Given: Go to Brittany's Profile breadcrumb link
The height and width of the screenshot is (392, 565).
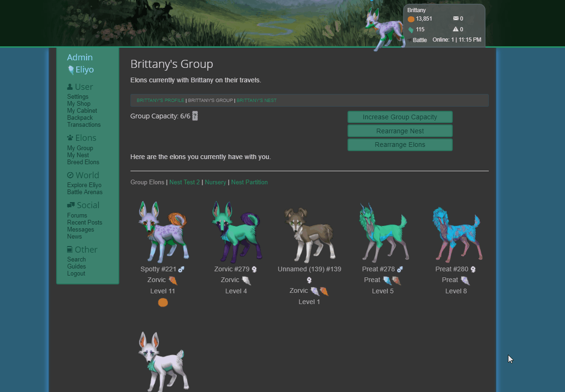Looking at the screenshot, I should click(x=160, y=101).
